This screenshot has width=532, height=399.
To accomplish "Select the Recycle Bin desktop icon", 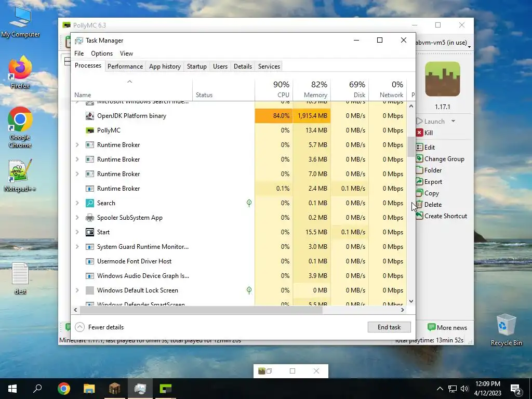I will point(506,330).
